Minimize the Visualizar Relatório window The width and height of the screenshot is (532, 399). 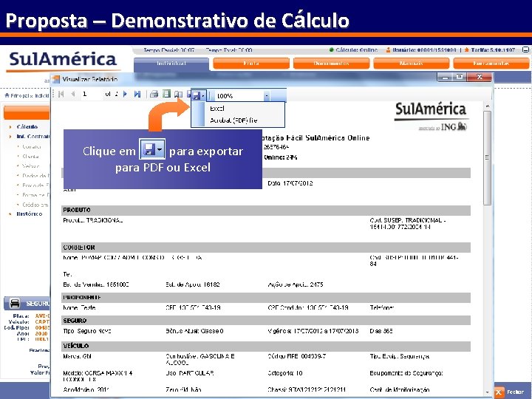pyautogui.click(x=445, y=77)
